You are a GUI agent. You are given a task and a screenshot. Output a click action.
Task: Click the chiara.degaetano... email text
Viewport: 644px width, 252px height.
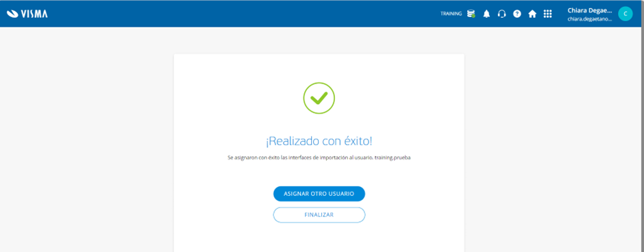(590, 19)
